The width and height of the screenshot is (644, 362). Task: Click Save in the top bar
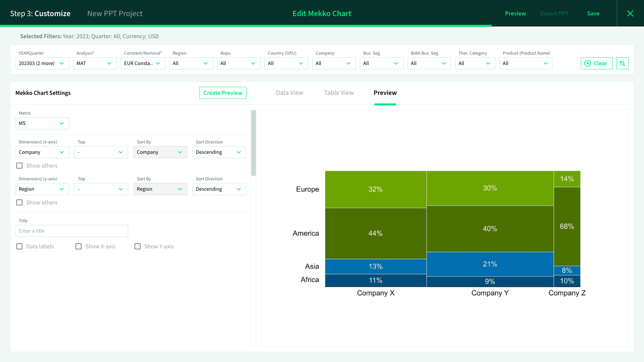coord(593,13)
